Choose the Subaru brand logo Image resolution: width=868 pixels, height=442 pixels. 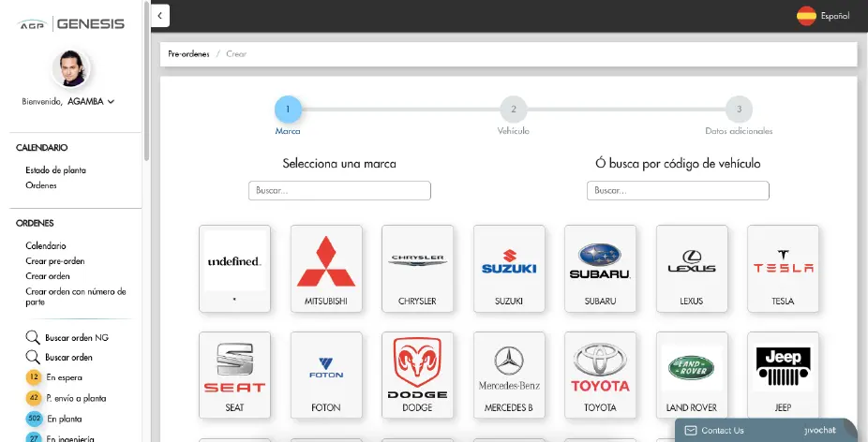click(600, 260)
